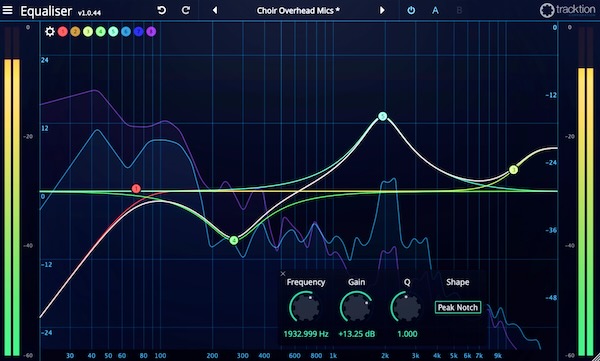Open the Tracktion logo link

pyautogui.click(x=568, y=10)
